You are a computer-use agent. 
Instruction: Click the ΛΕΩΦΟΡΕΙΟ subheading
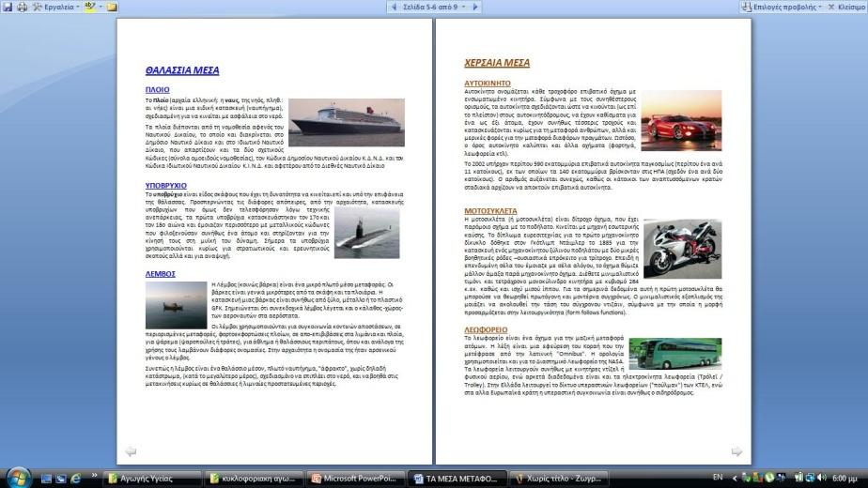[486, 329]
